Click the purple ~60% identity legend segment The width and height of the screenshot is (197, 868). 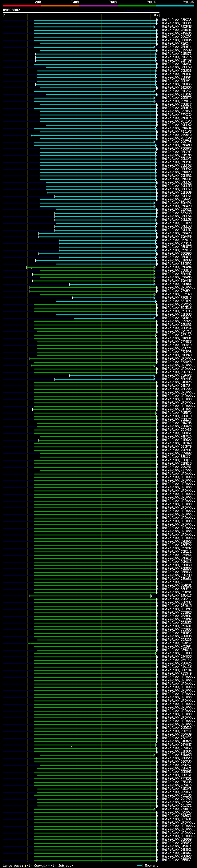click(99, 6)
